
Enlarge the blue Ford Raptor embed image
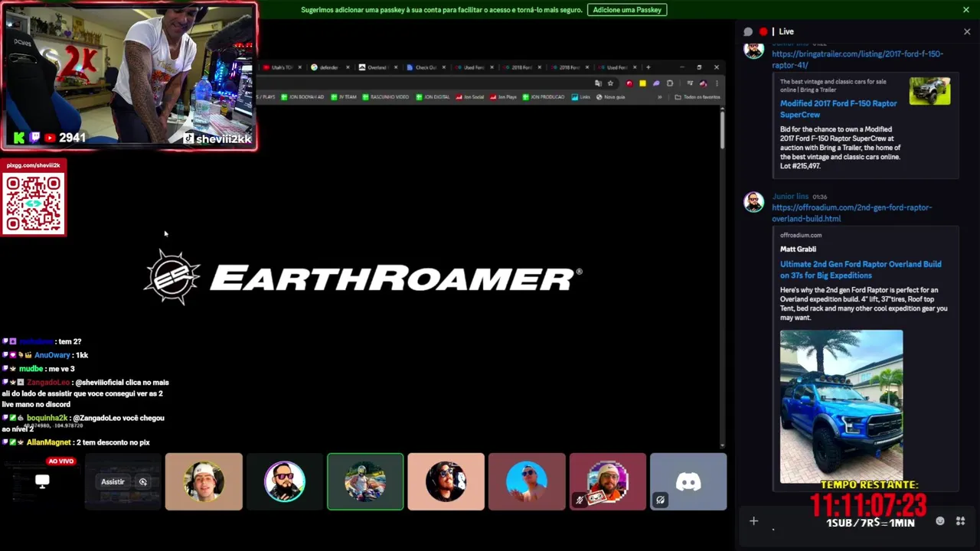pyautogui.click(x=841, y=406)
